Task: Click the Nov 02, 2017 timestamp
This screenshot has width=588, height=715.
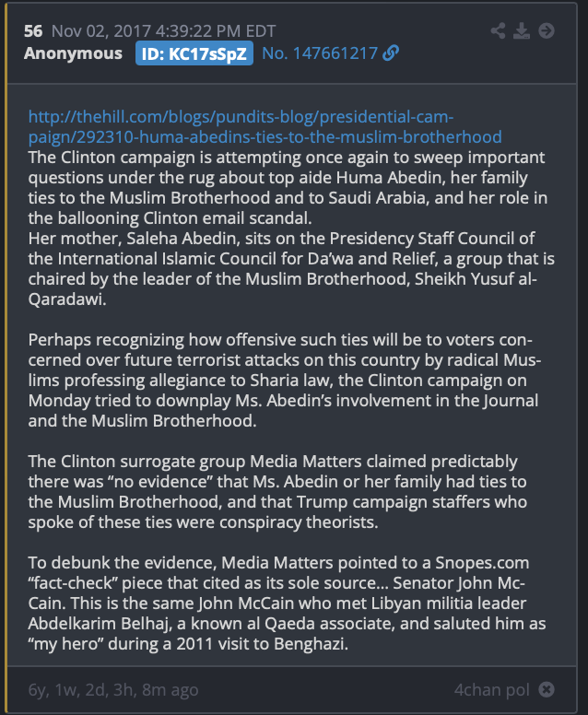Action: (164, 31)
